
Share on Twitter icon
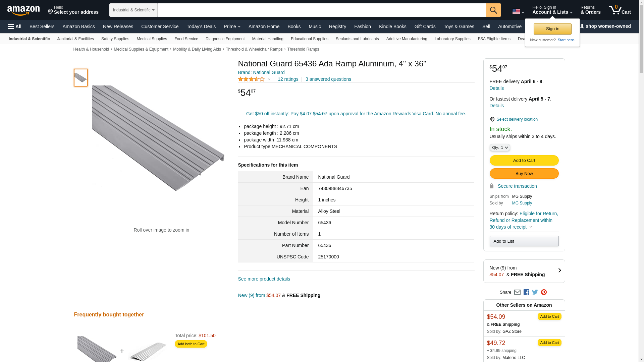click(535, 292)
